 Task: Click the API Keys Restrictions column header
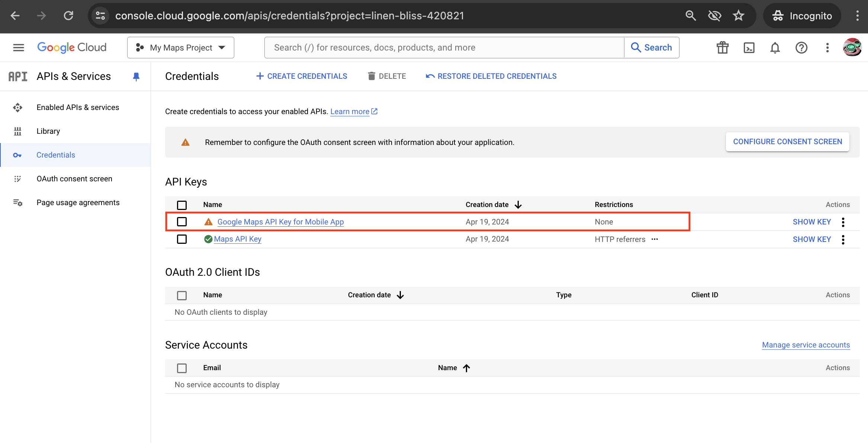click(x=614, y=205)
